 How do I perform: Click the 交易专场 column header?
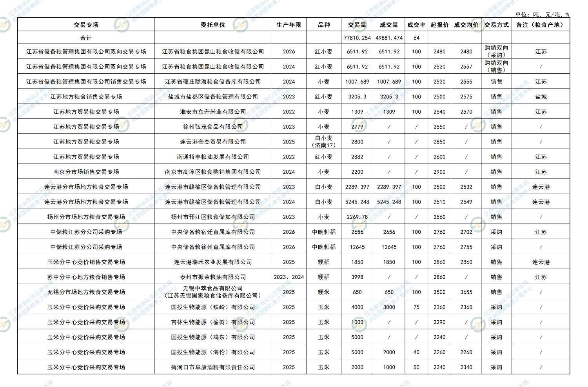86,25
